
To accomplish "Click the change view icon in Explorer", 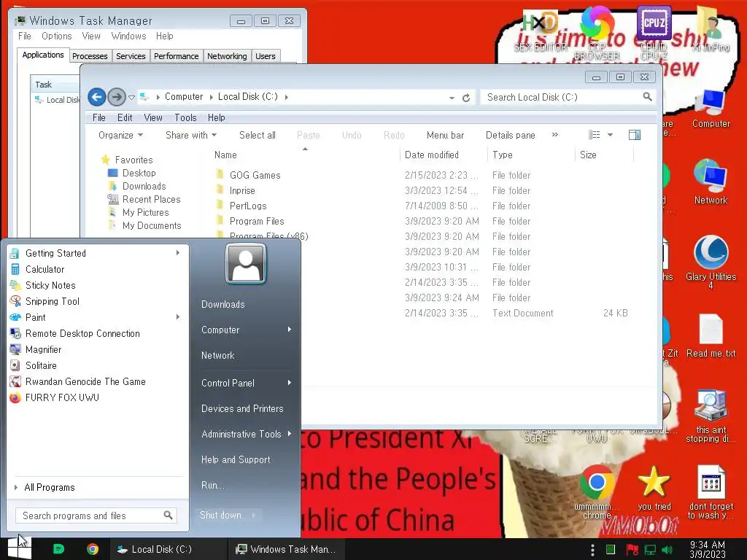I will point(594,135).
